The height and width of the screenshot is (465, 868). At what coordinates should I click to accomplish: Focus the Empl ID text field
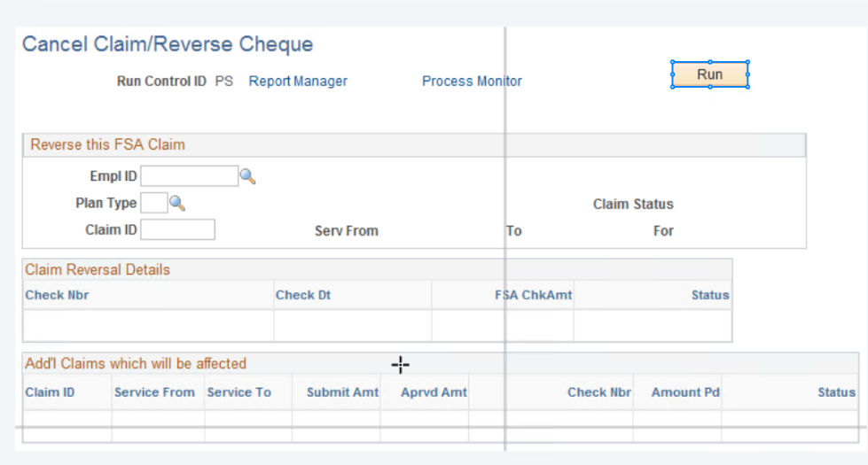(x=189, y=176)
